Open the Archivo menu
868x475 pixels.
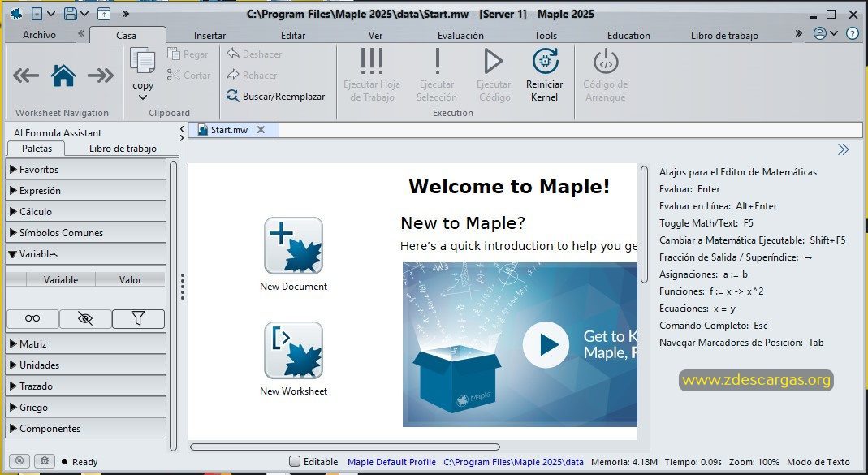pyautogui.click(x=39, y=34)
